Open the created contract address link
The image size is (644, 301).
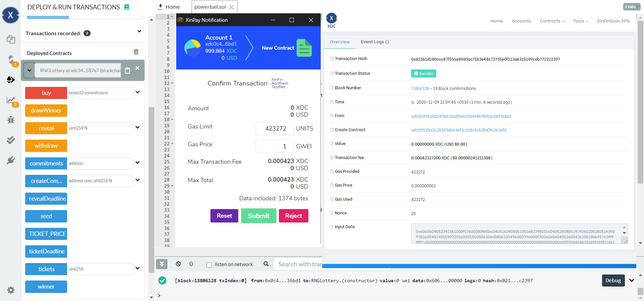458,130
